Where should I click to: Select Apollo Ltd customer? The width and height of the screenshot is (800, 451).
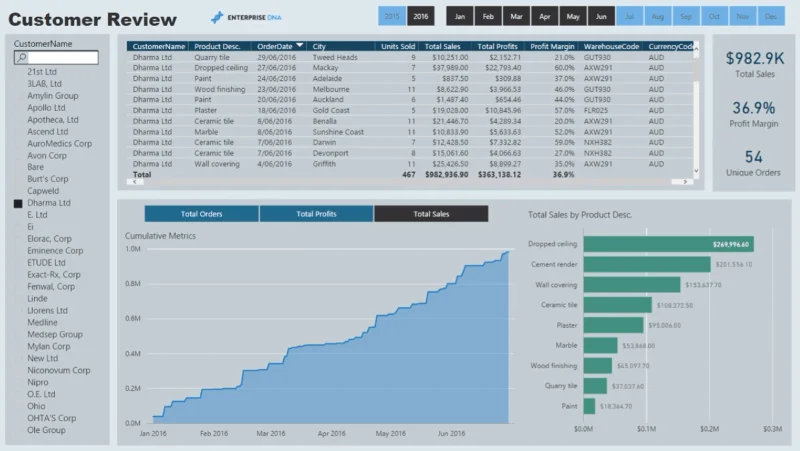[46, 108]
